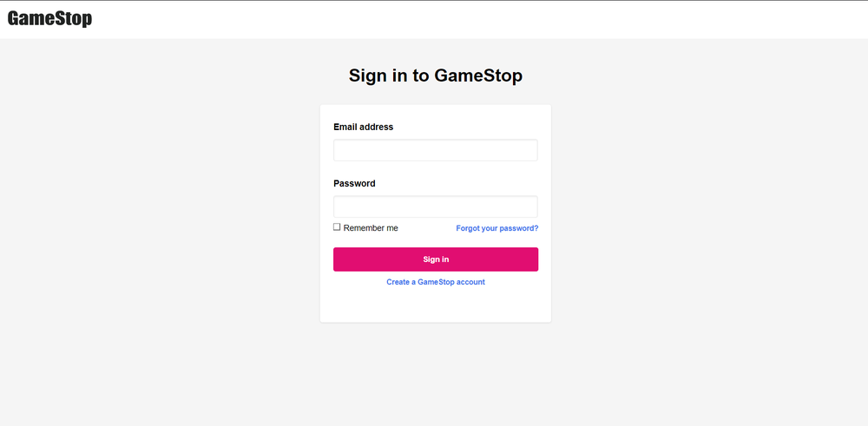Click the Remember me label text

[371, 228]
